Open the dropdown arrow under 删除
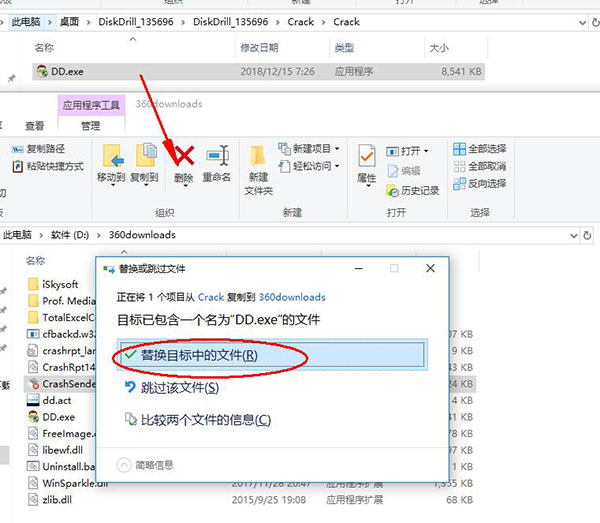600x523 pixels. point(185,186)
